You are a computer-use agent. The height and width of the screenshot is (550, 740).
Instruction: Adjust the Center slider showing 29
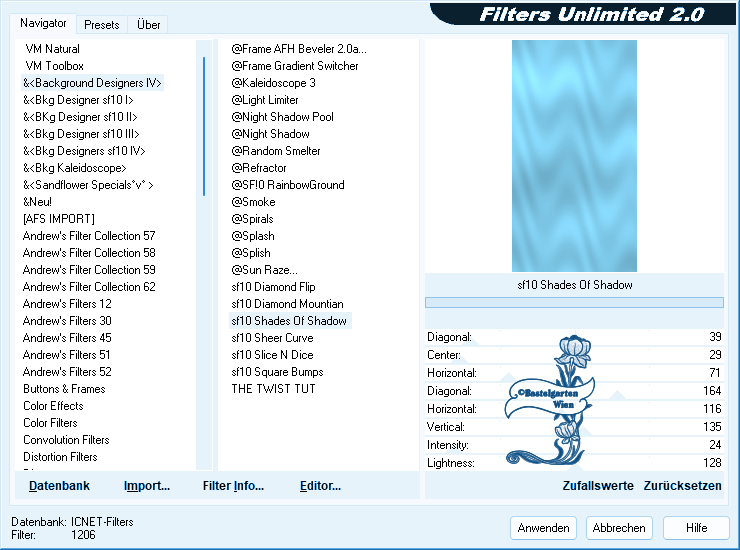[x=574, y=355]
